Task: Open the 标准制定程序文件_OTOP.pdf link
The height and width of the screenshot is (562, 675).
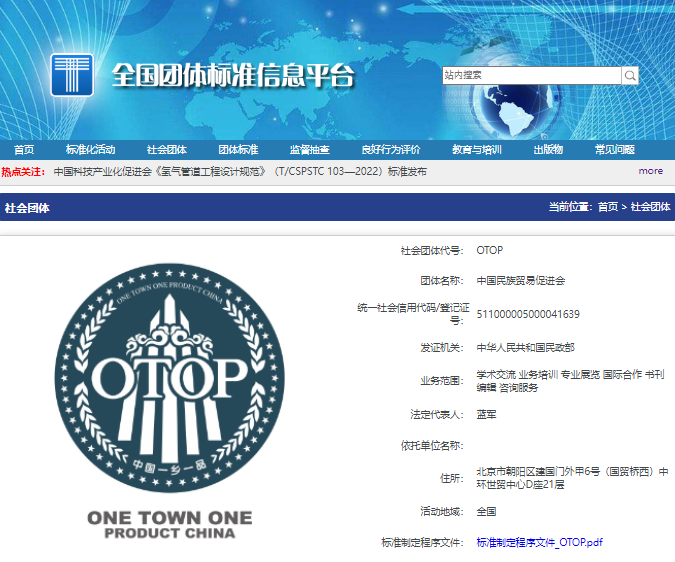Action: tap(539, 542)
